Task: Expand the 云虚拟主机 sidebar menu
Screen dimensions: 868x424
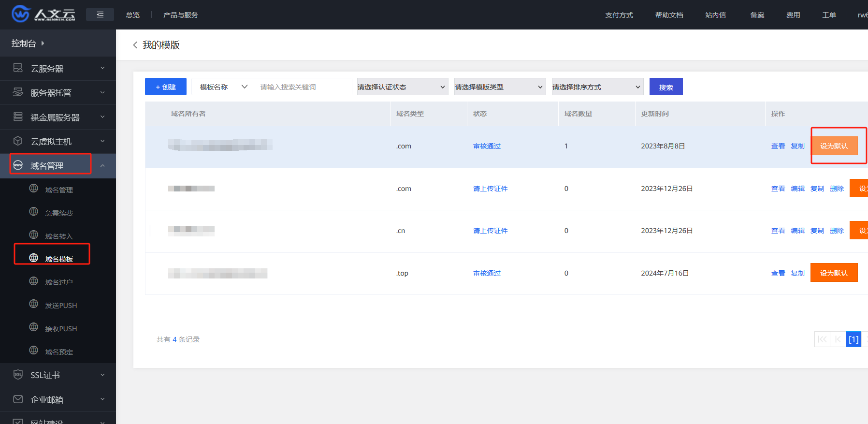Action: coord(102,141)
